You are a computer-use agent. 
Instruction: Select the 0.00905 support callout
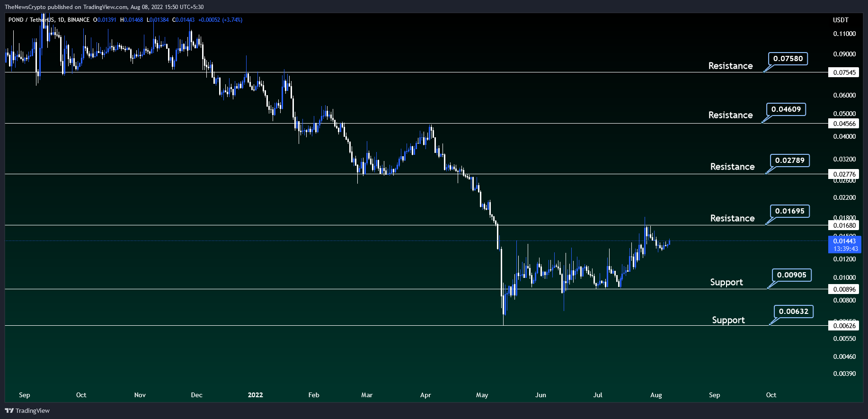pyautogui.click(x=792, y=275)
